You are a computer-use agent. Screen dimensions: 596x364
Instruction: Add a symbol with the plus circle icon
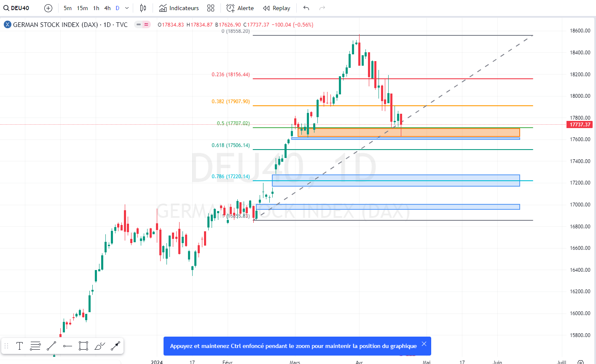coord(48,8)
